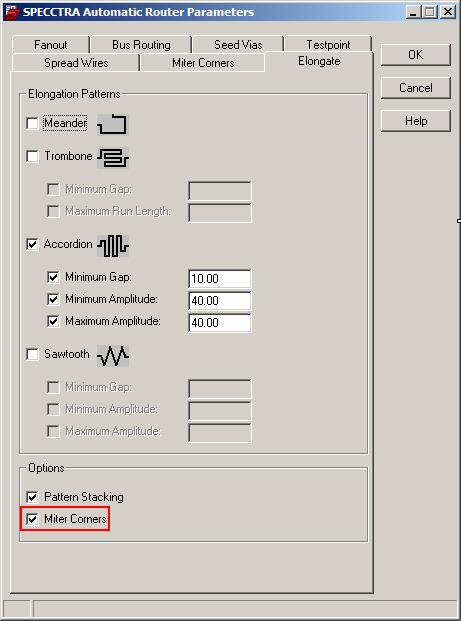The height and width of the screenshot is (621, 461).
Task: Disable Pattern Stacking option
Action: pos(32,497)
